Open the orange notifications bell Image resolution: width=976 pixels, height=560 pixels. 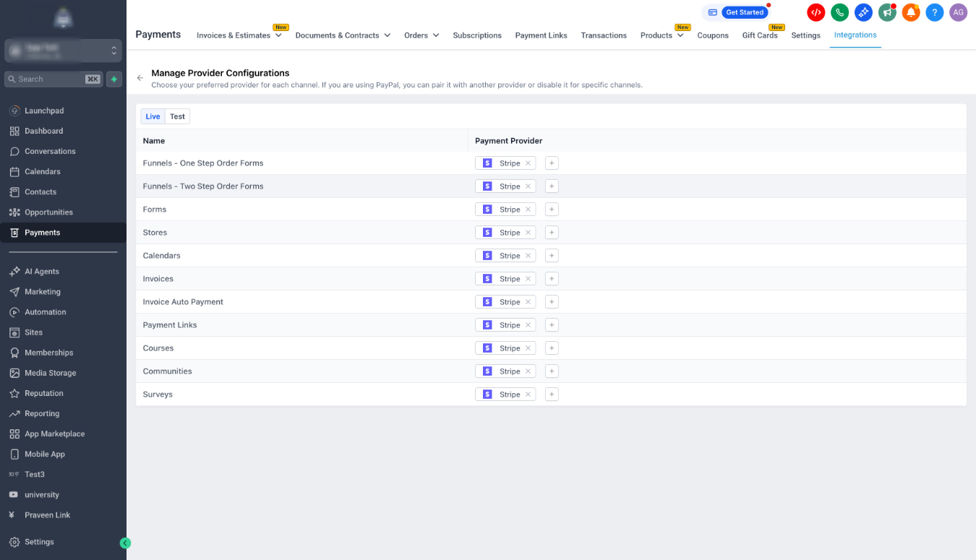(x=911, y=12)
